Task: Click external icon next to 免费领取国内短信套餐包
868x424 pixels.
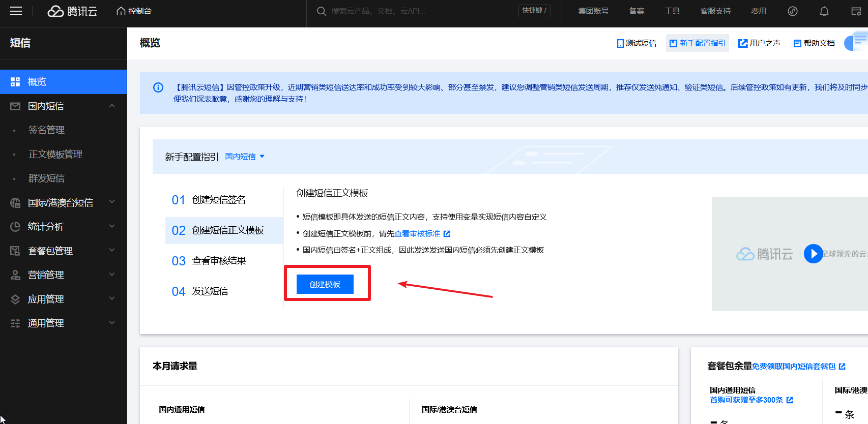Action: pyautogui.click(x=842, y=367)
